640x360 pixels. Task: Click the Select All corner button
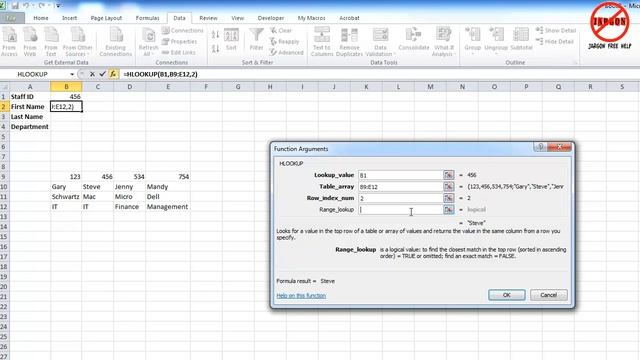point(4,87)
